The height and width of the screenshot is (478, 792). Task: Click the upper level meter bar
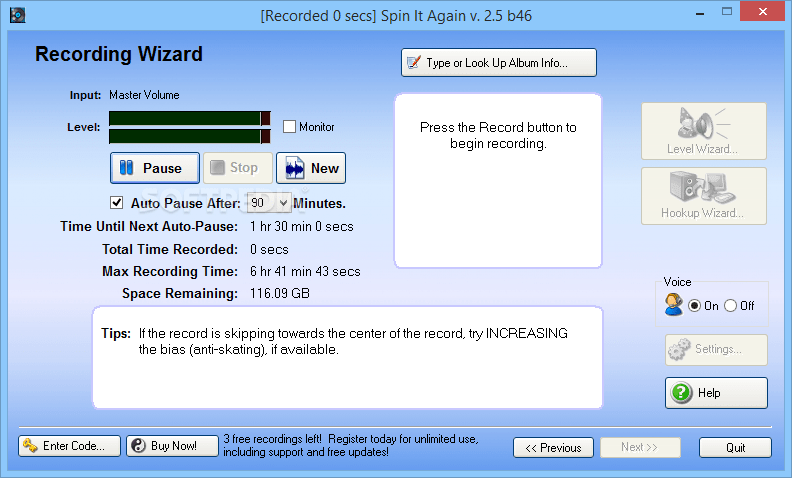pos(189,118)
